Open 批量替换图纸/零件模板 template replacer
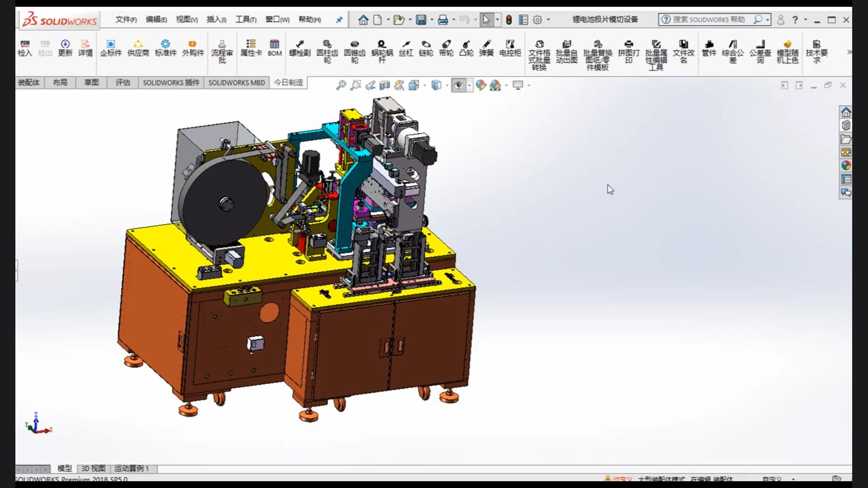 (x=598, y=55)
